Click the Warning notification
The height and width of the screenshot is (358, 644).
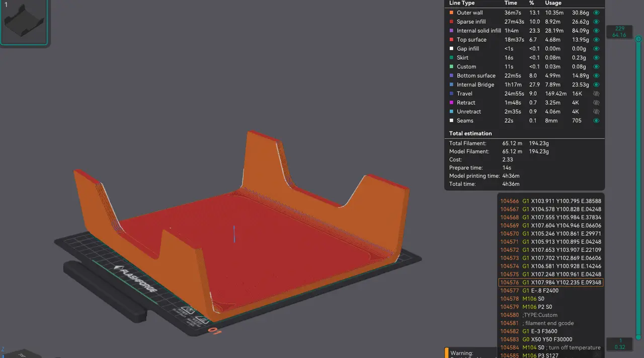coord(470,353)
